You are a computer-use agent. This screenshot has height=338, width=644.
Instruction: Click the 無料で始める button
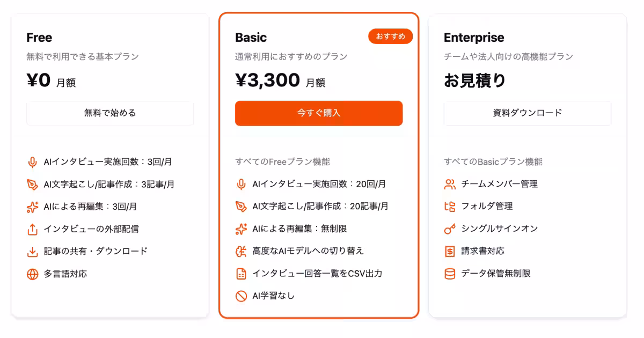(110, 113)
